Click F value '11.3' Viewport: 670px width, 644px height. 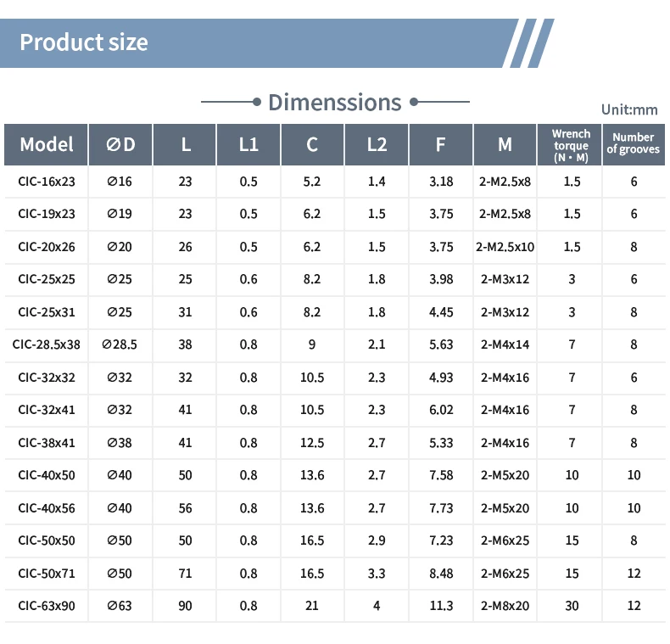coord(441,606)
